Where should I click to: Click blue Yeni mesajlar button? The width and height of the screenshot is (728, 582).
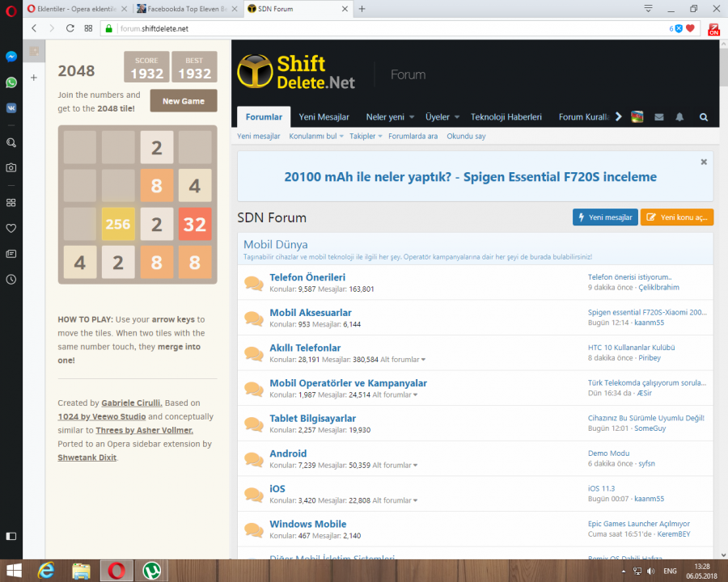pos(605,217)
